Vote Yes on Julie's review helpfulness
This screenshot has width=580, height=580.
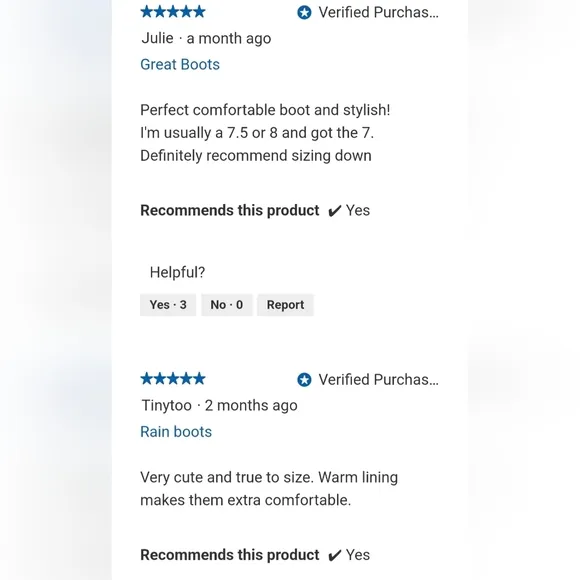pos(168,305)
